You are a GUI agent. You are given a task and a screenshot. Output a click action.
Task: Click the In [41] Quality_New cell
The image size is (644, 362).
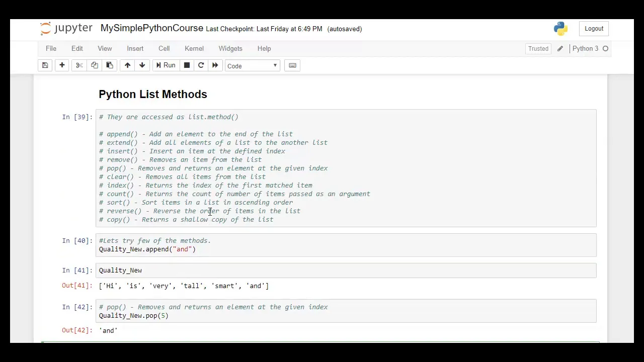[x=346, y=270]
